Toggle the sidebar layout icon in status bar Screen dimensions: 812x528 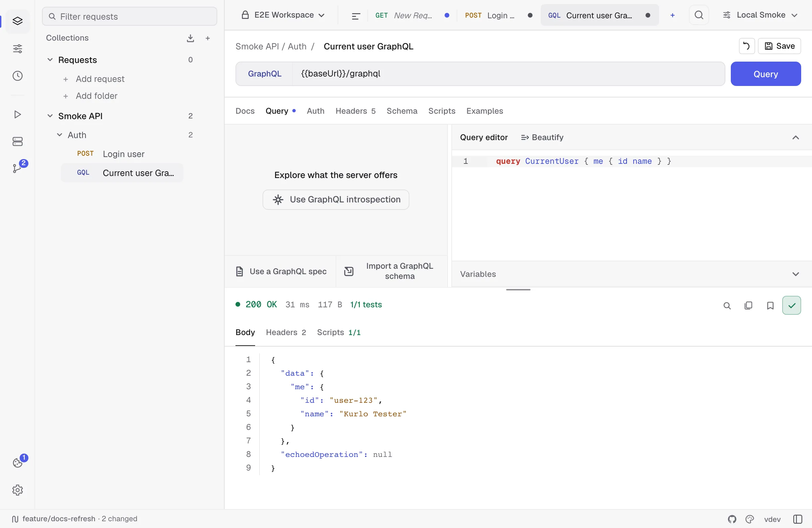point(798,519)
